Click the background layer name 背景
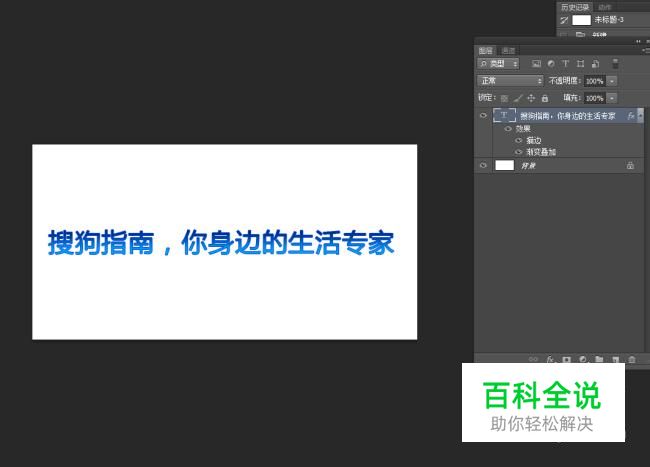Image resolution: width=650 pixels, height=467 pixels. click(x=528, y=166)
